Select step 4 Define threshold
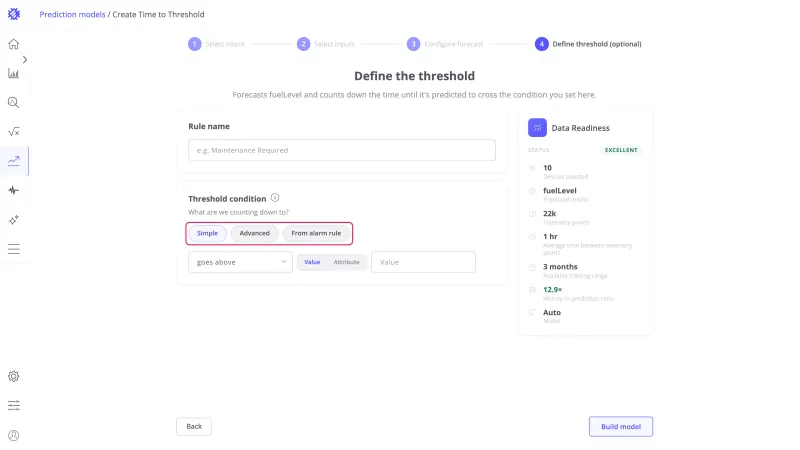 [588, 44]
